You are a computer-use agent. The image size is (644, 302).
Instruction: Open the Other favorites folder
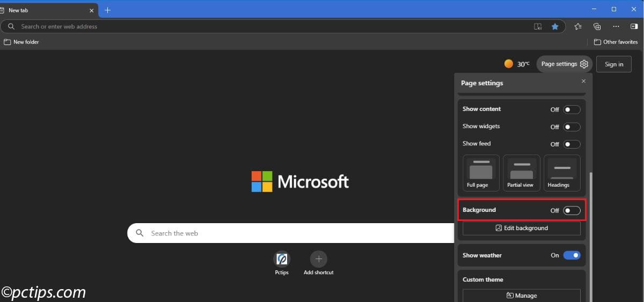tap(616, 42)
